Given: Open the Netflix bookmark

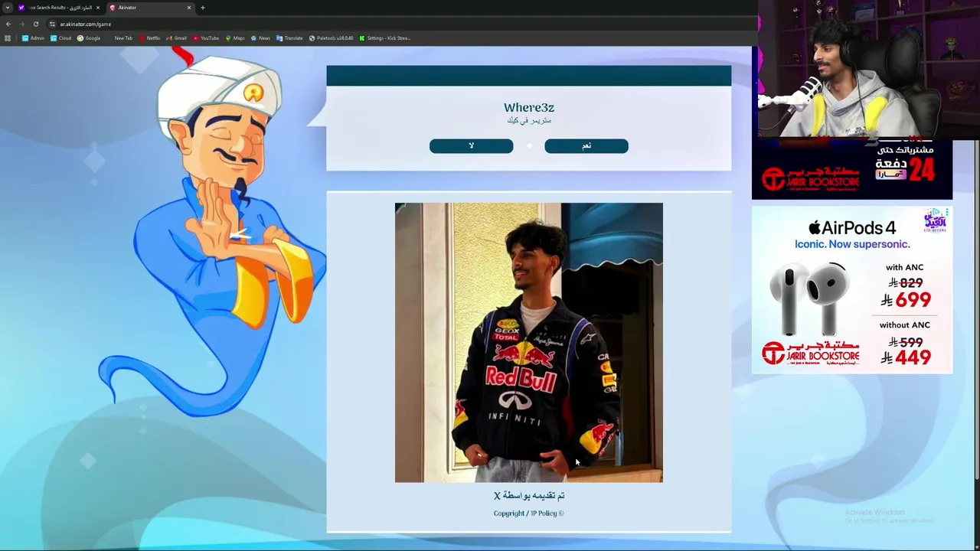Looking at the screenshot, I should click(x=149, y=38).
